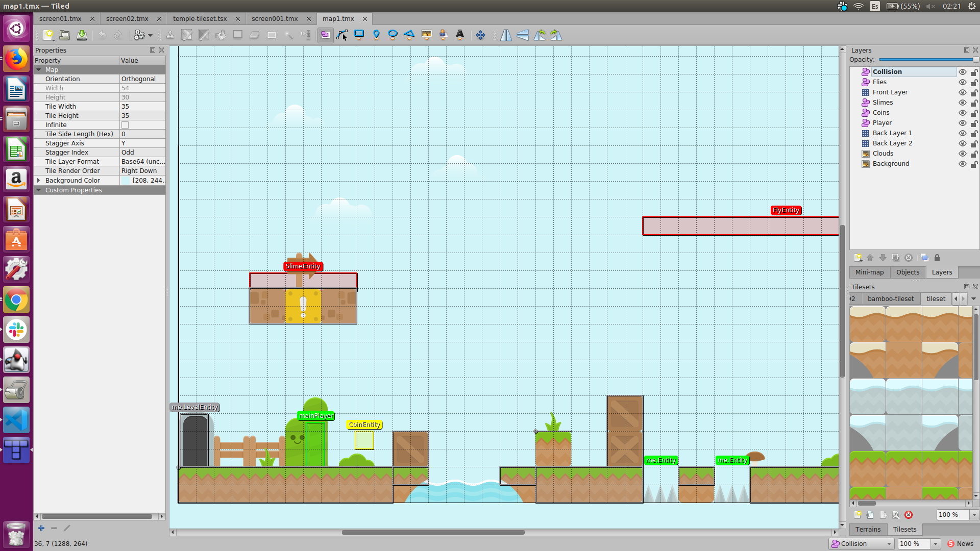This screenshot has width=980, height=551.
Task: Switch to the Mini-map tab
Action: click(x=870, y=272)
